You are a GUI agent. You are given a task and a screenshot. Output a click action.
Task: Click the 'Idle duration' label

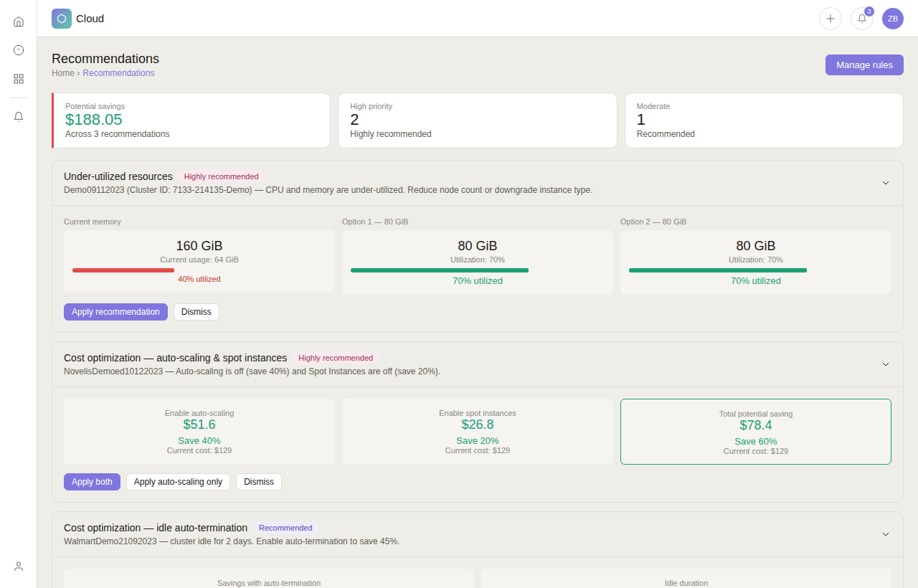point(686,583)
